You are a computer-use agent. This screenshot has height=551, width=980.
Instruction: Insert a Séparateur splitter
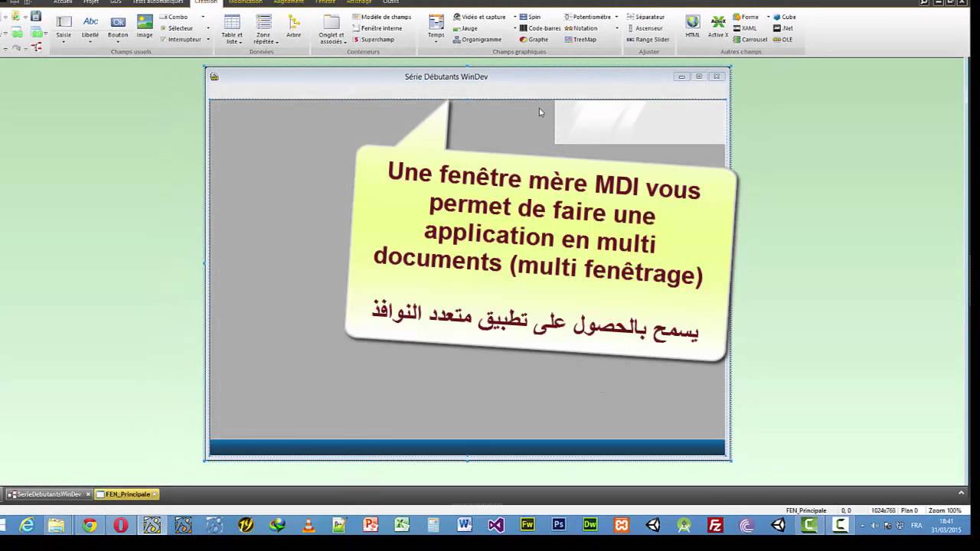click(645, 17)
